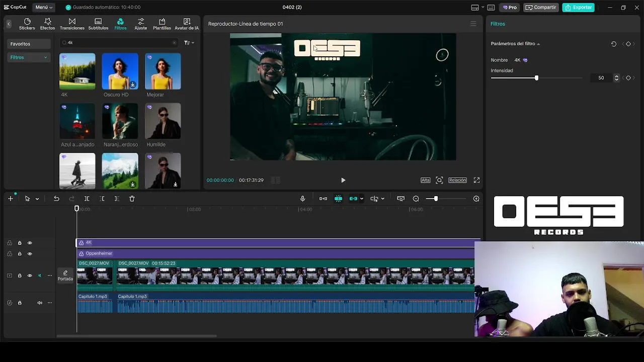644x362 pixels.
Task: Open the Avatar de IA panel
Action: [187, 24]
